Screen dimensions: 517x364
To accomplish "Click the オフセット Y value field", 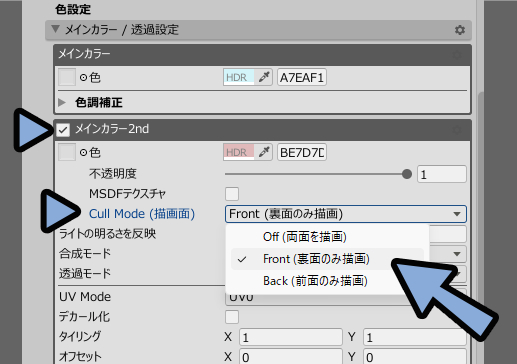I will click(x=415, y=357).
